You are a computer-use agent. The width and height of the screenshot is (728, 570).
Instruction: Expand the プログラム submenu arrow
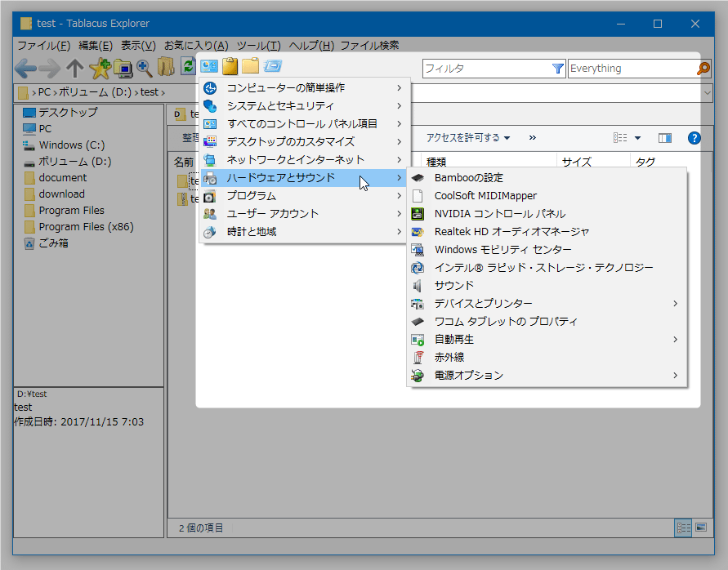(399, 196)
